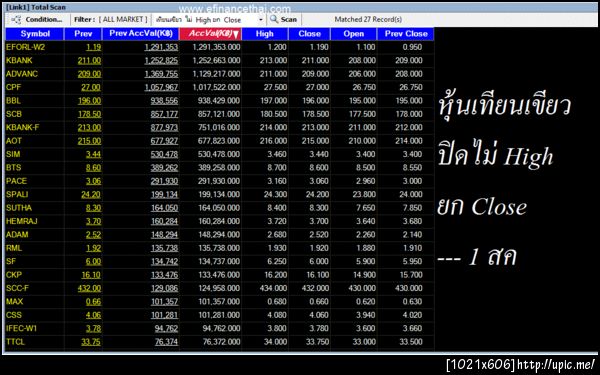Select the ADVANC symbol
The image size is (600, 375).
point(22,74)
